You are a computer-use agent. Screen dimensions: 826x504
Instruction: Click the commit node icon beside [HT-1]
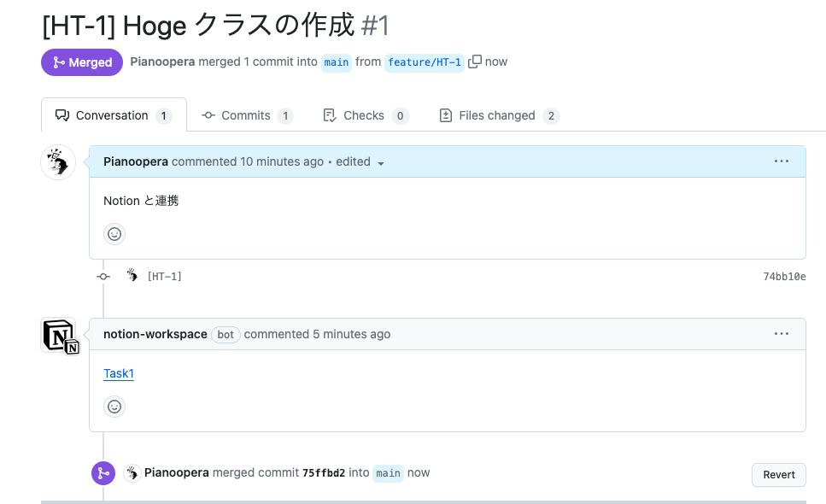(103, 276)
